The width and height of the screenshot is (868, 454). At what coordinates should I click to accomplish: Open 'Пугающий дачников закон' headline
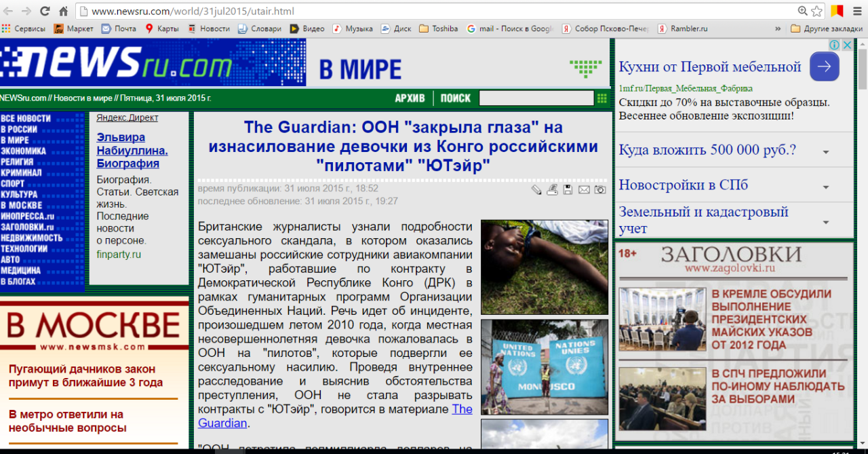click(x=86, y=376)
